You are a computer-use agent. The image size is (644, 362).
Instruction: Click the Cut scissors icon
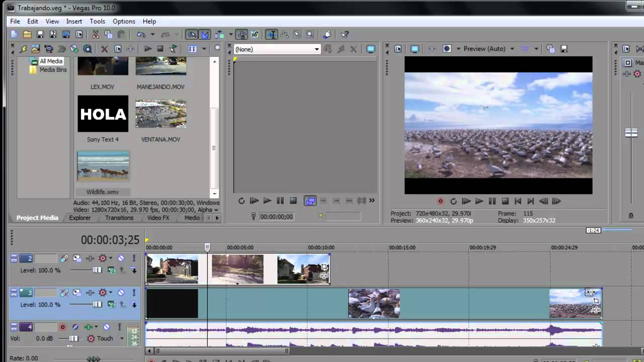click(95, 35)
